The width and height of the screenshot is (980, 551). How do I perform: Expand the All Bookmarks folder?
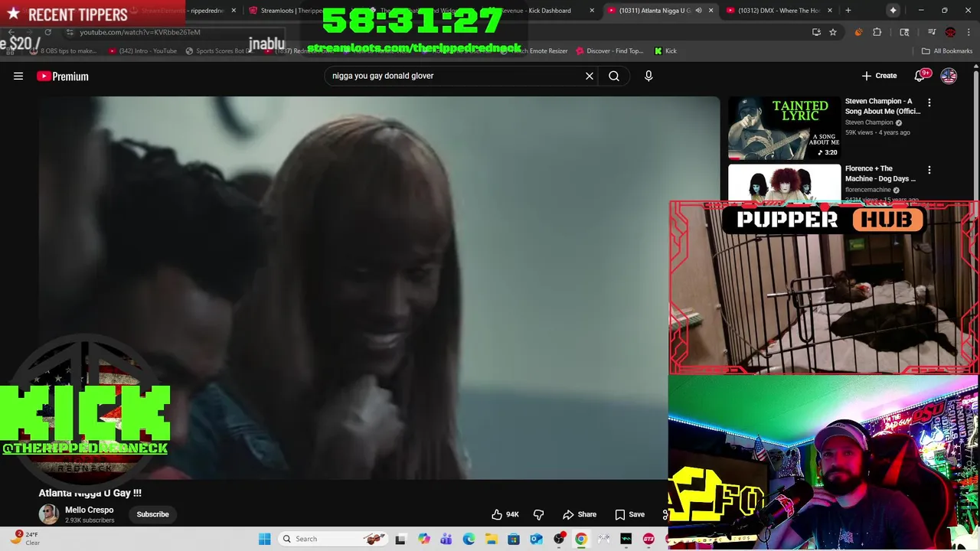click(x=946, y=51)
